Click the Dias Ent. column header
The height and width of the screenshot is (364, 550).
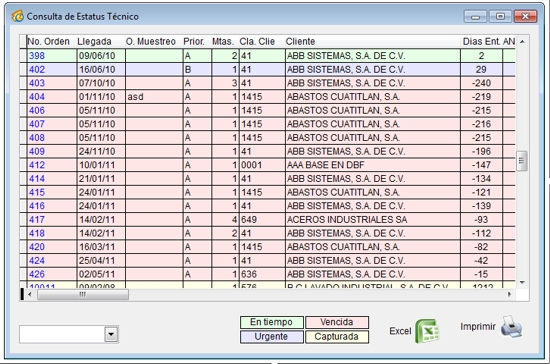click(x=481, y=41)
